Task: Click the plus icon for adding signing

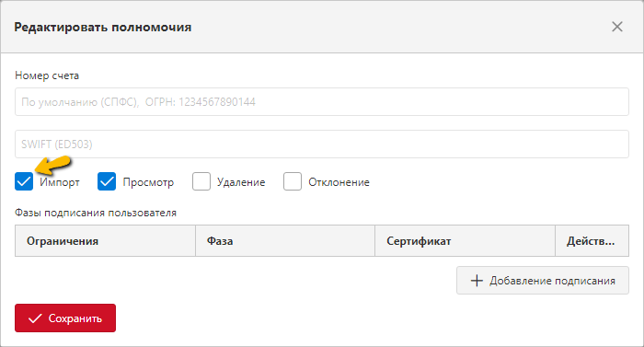Action: 477,281
